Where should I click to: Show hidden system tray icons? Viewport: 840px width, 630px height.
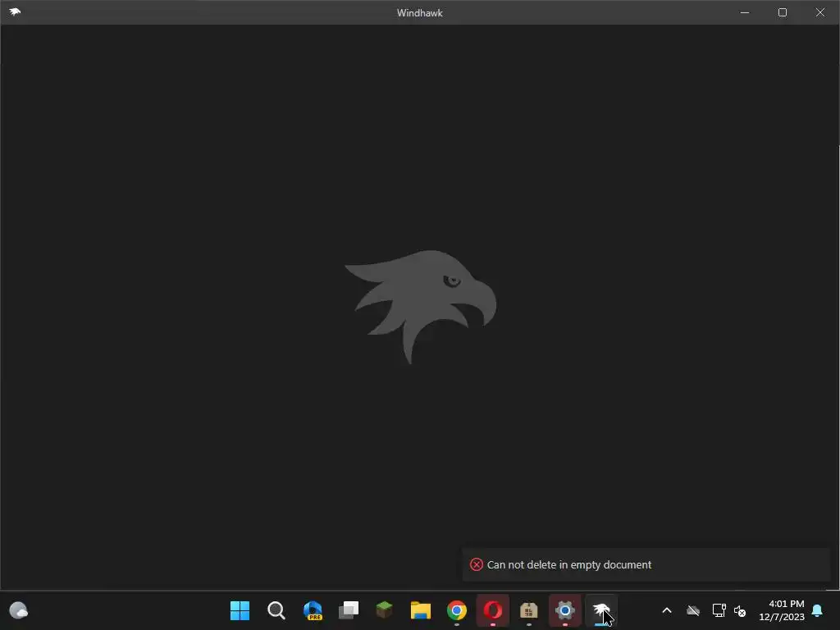667,610
